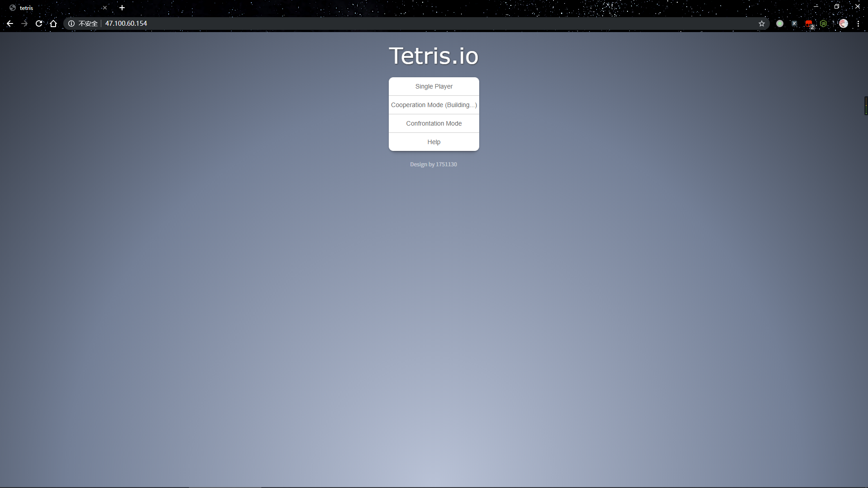Open the Node.js extension icon
The height and width of the screenshot is (488, 868).
[x=824, y=23]
